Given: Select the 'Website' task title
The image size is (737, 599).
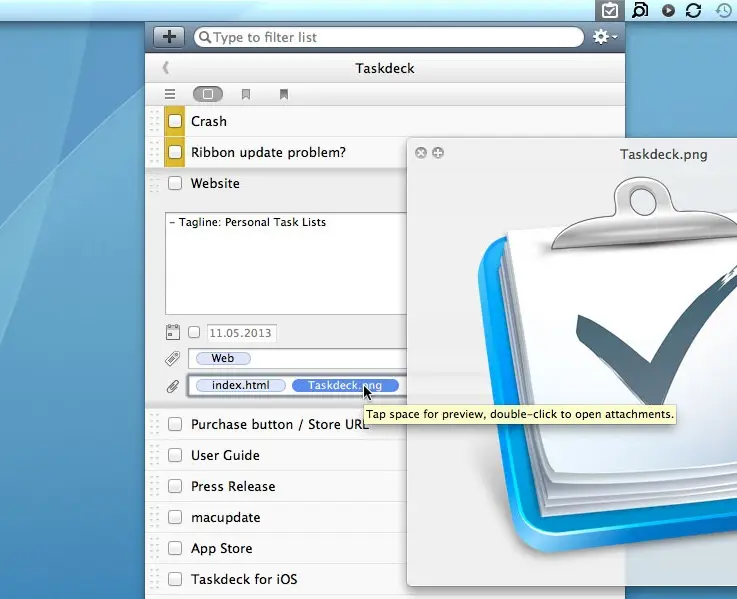Looking at the screenshot, I should [x=215, y=183].
